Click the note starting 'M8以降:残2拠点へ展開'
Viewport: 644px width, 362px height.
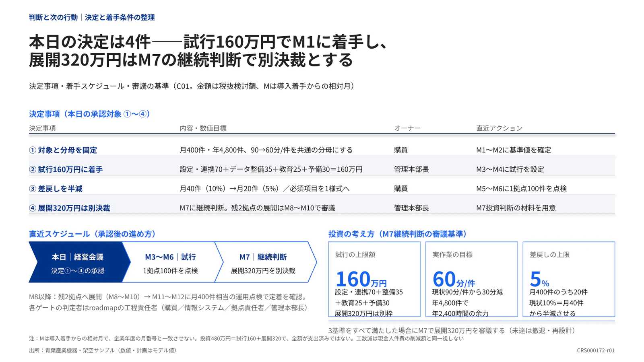169,297
